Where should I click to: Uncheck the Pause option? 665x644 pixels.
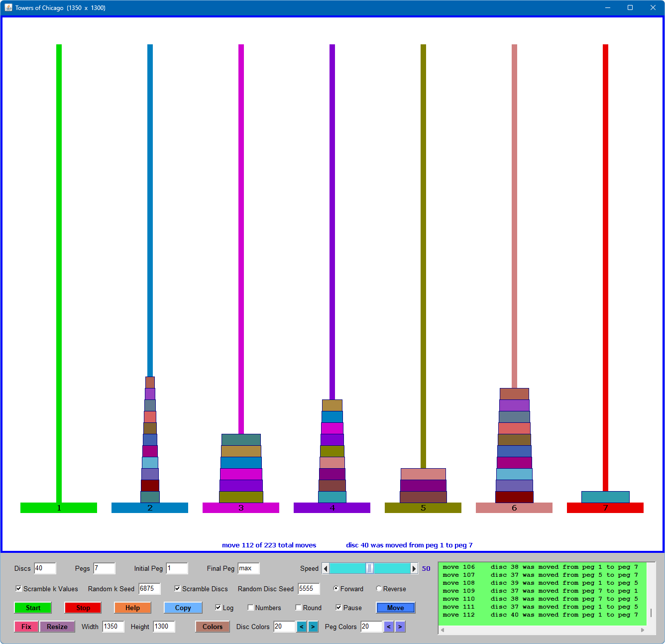tap(339, 608)
